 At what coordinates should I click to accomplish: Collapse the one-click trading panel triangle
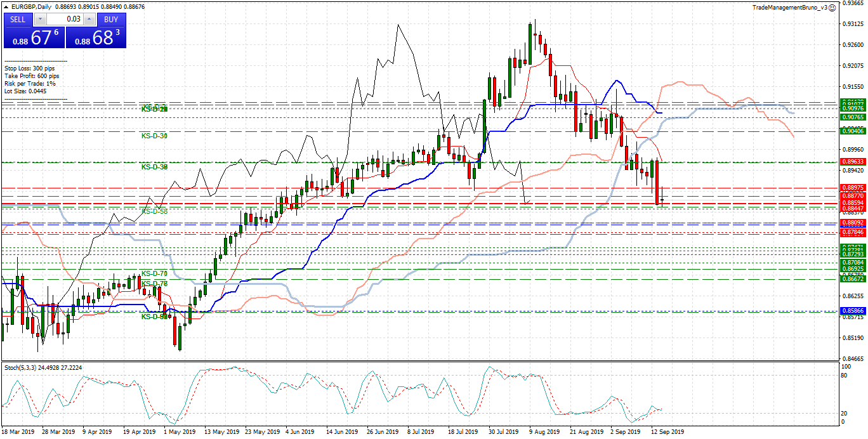pyautogui.click(x=6, y=7)
